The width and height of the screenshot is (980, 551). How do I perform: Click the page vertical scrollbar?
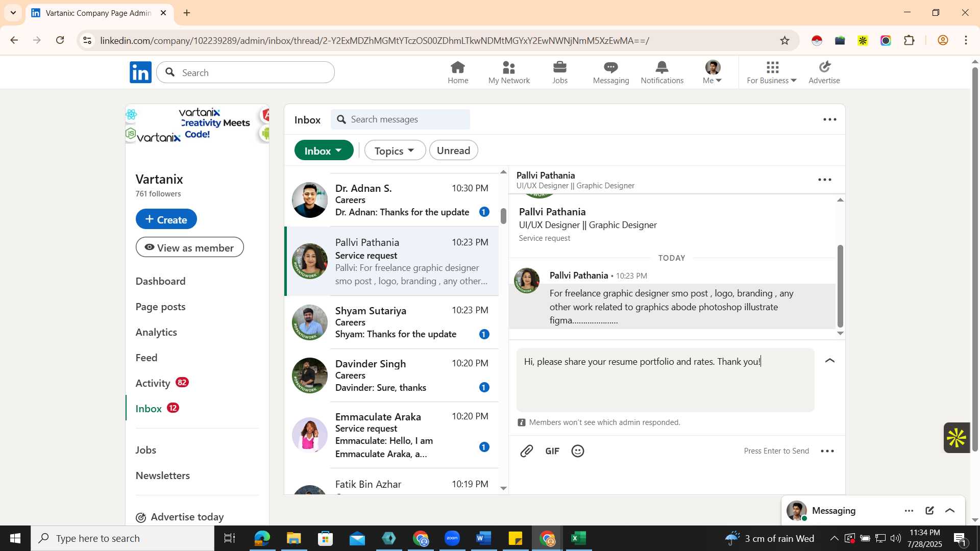(975, 259)
